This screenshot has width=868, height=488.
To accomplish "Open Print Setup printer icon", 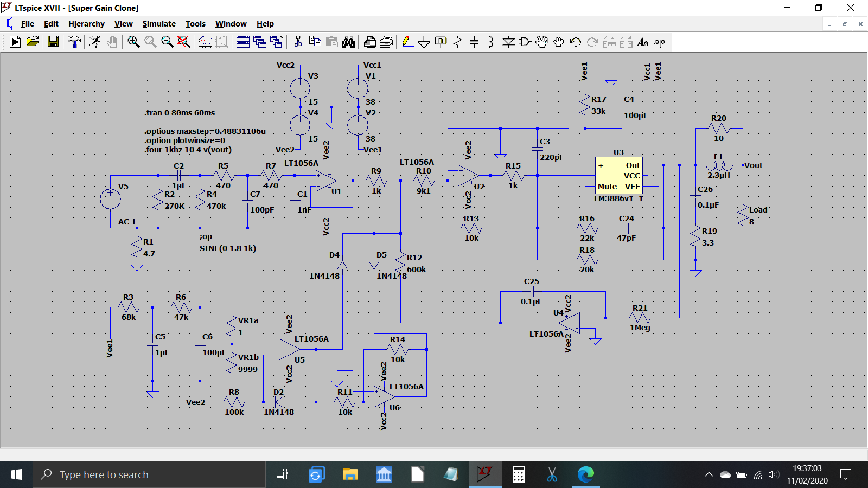I will point(370,42).
